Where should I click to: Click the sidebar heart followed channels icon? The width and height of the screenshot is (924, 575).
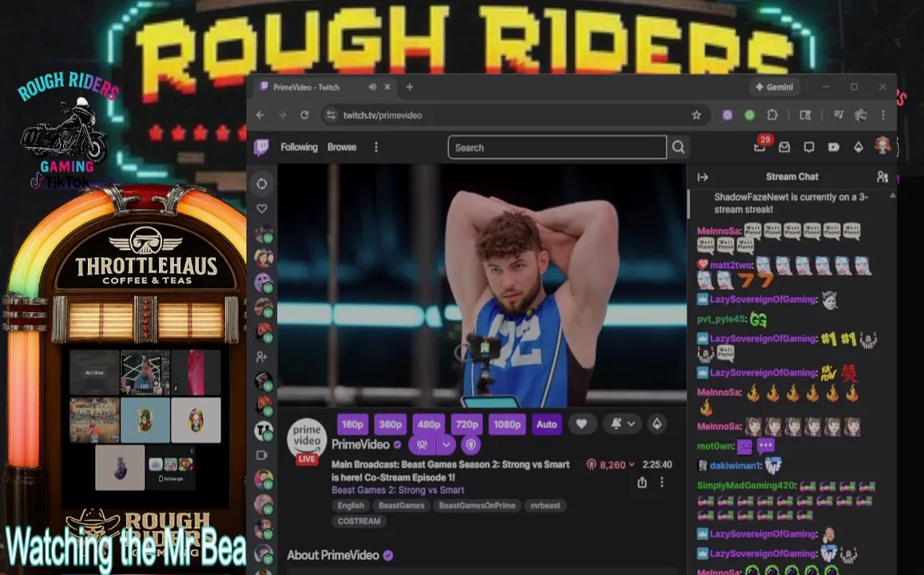(262, 208)
